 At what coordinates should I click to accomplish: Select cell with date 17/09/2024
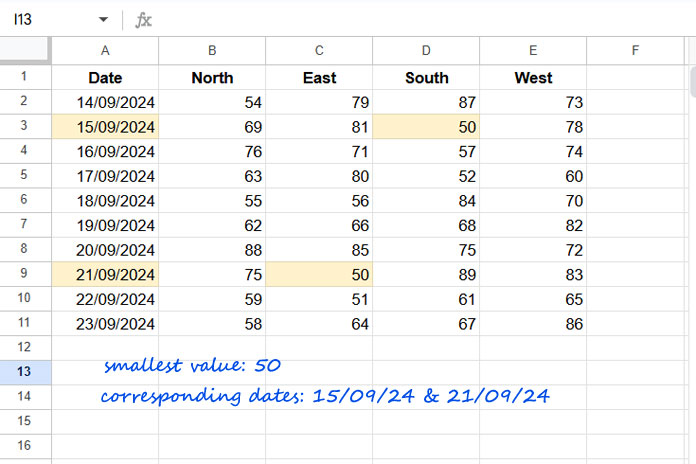105,176
